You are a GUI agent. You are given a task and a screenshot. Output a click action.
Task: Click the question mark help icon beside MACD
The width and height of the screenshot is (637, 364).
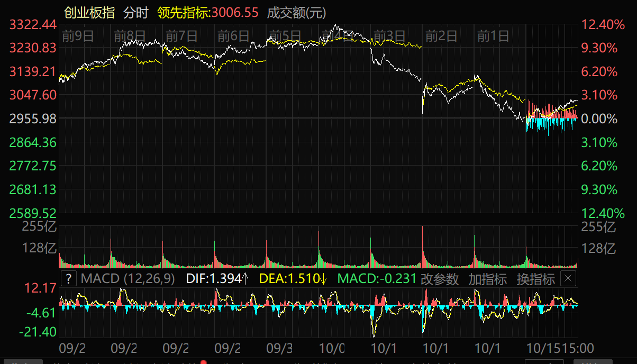click(69, 278)
